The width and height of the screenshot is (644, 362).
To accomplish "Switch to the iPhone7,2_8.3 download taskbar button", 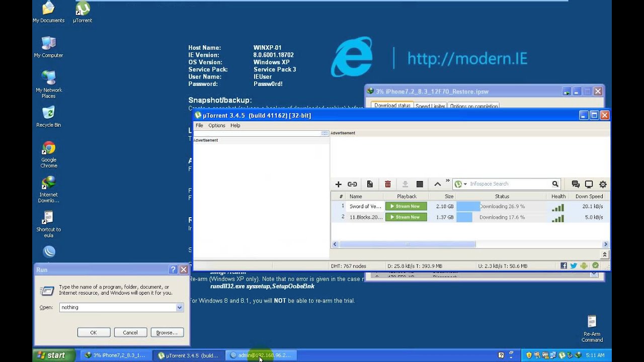I will [x=115, y=355].
